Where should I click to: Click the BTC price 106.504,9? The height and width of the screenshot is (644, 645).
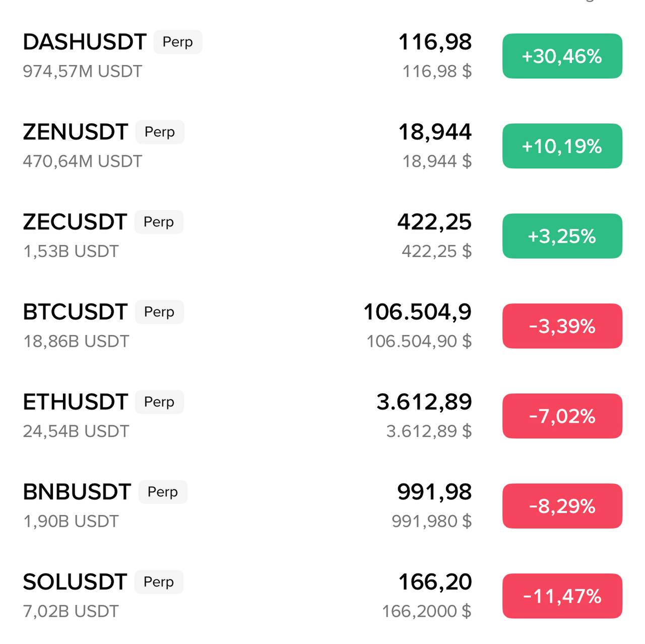point(417,312)
